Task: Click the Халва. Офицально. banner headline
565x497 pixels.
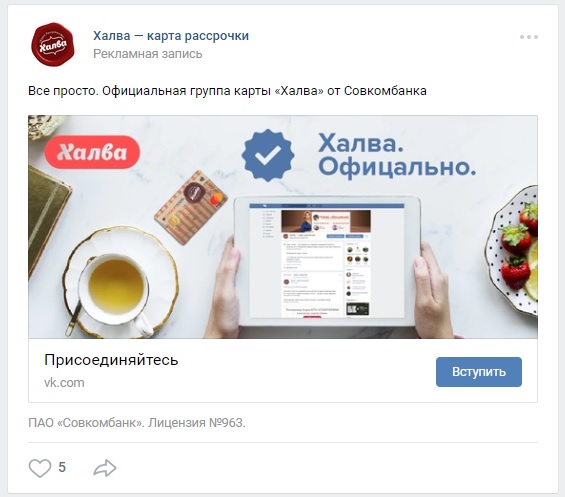Action: click(397, 155)
